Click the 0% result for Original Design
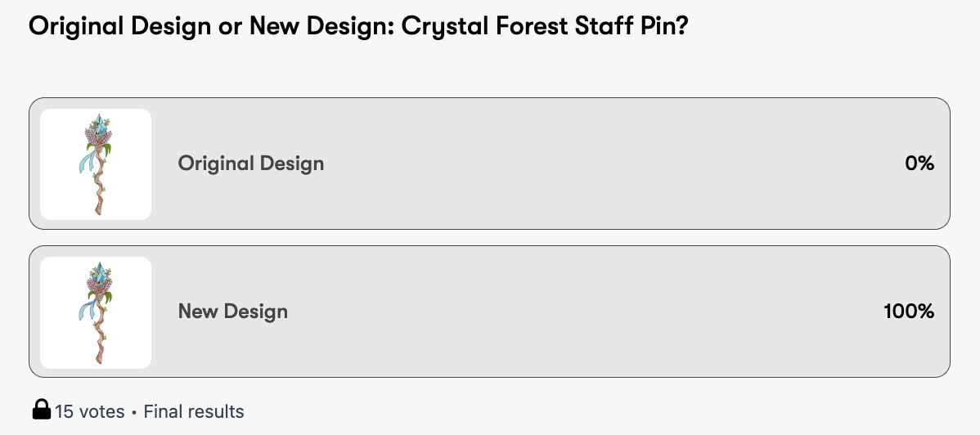 click(919, 164)
